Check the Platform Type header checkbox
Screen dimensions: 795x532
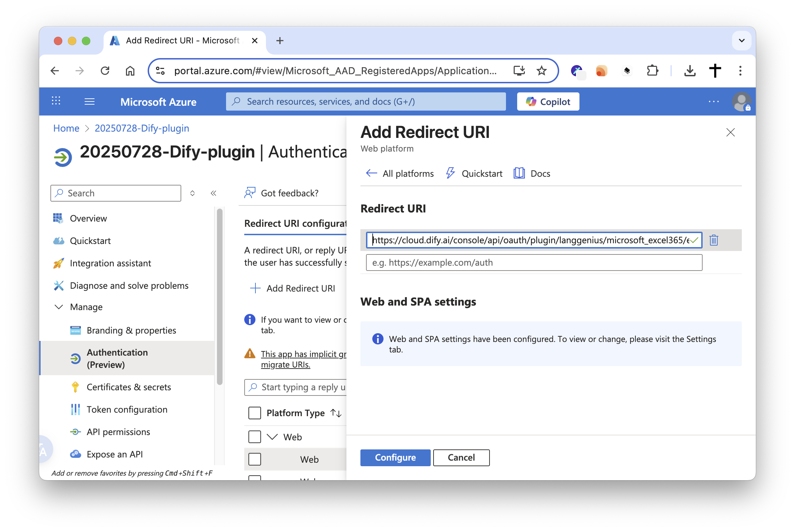255,413
